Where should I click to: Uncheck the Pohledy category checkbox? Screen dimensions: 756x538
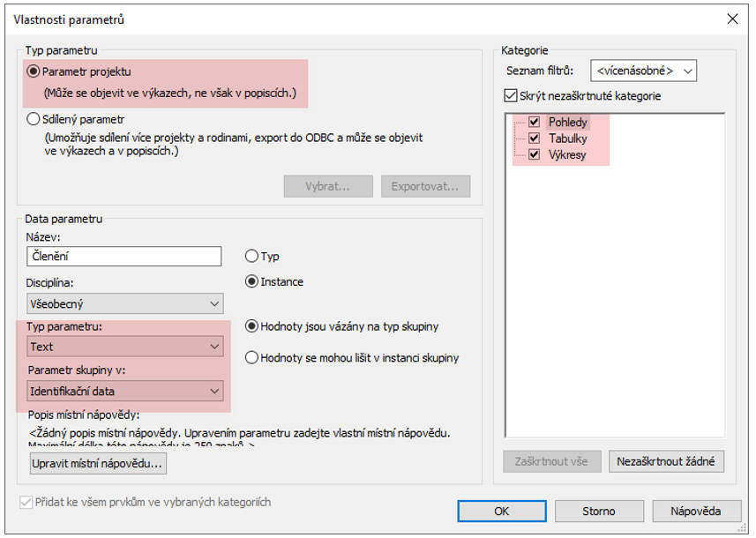(x=534, y=123)
